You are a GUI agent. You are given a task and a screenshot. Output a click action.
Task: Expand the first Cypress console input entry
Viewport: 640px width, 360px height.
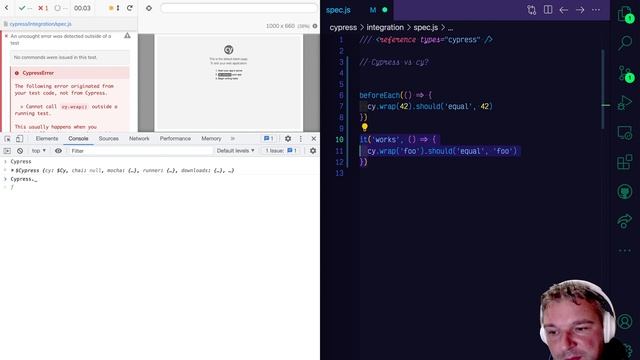coord(5,162)
